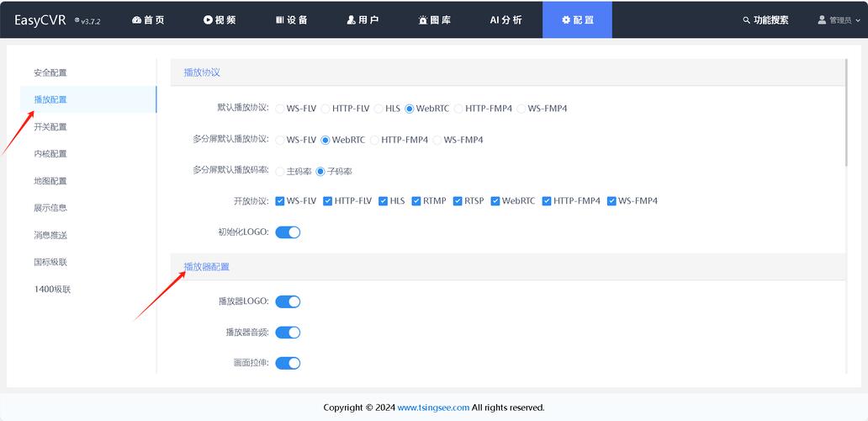Set default protocol to HTTP-FLV

click(325, 109)
